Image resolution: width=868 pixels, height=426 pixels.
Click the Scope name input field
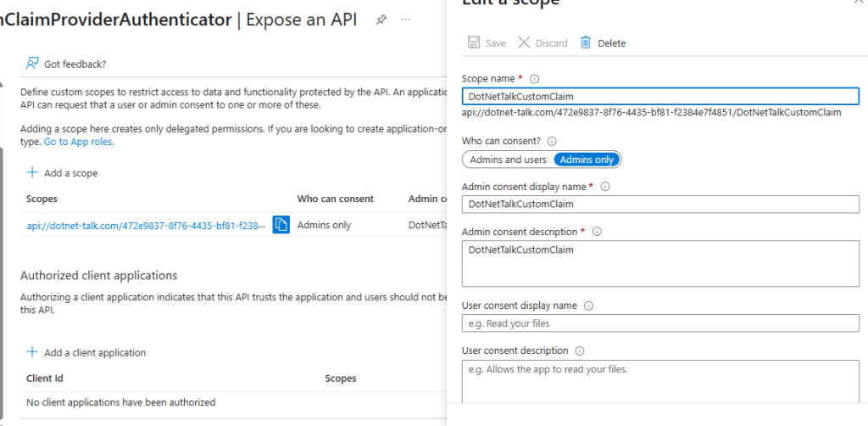(660, 97)
